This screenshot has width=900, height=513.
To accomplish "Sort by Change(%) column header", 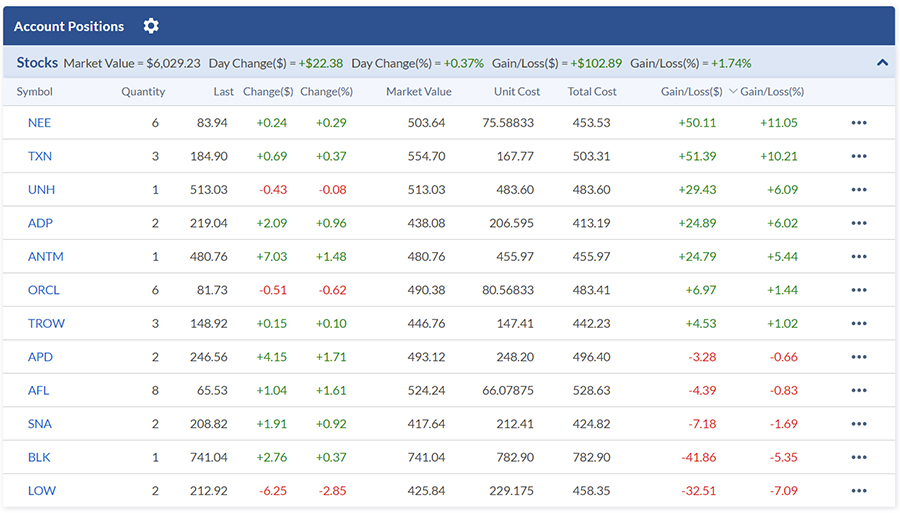I will pyautogui.click(x=327, y=92).
